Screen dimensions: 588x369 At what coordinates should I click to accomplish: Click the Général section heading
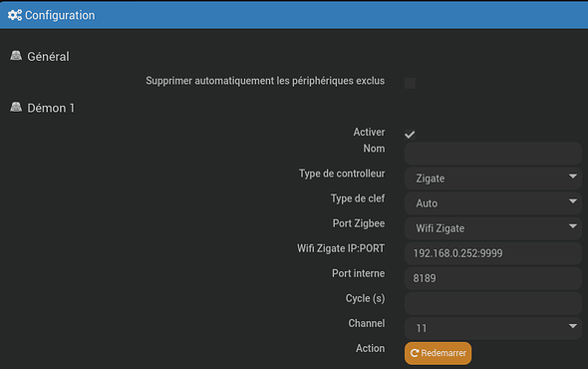pyautogui.click(x=49, y=56)
